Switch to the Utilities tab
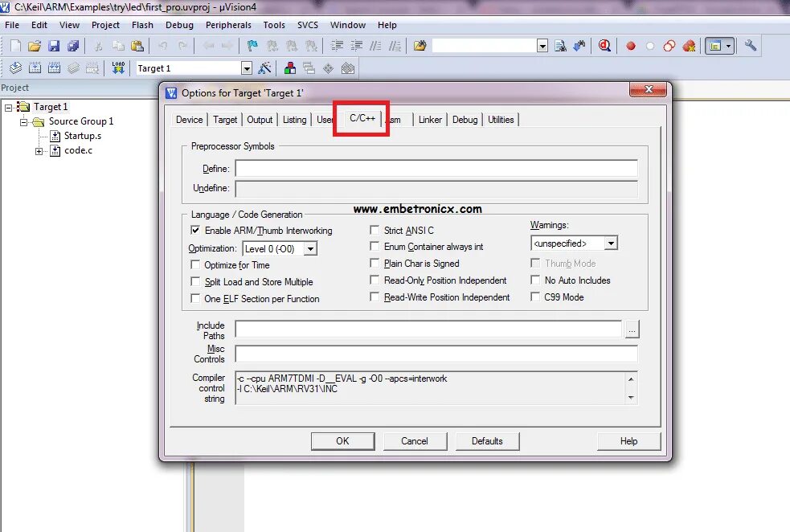Screen dimensions: 790x532 (501, 120)
